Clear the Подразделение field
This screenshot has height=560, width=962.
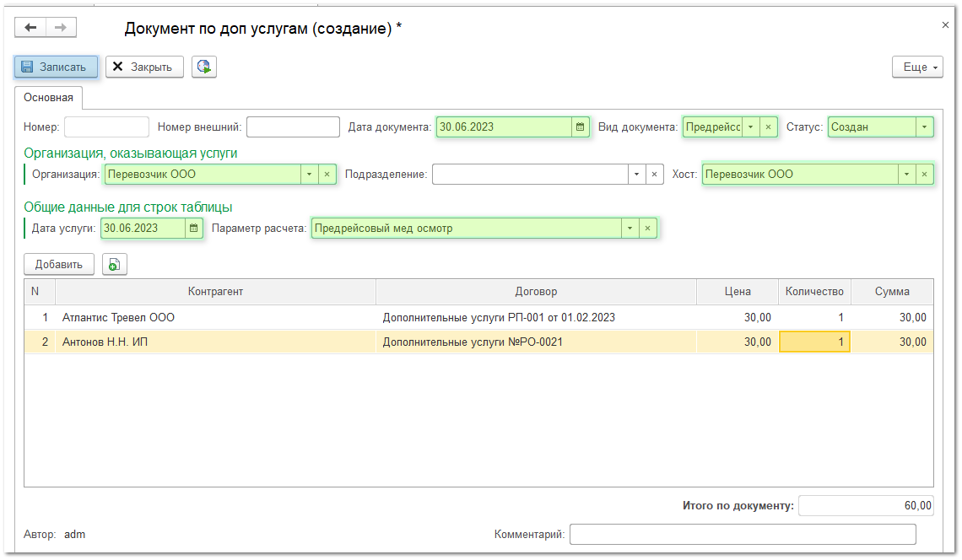654,175
